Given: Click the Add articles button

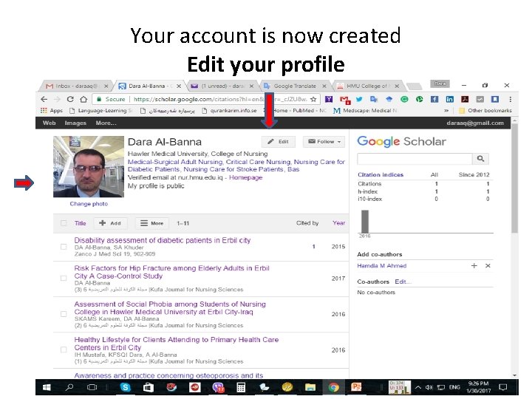Looking at the screenshot, I should coord(110,223).
